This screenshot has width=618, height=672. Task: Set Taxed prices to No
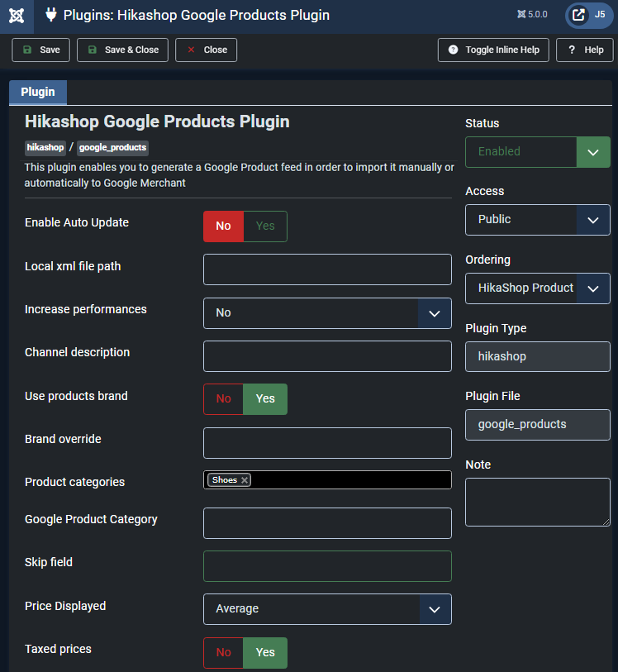pyautogui.click(x=224, y=653)
